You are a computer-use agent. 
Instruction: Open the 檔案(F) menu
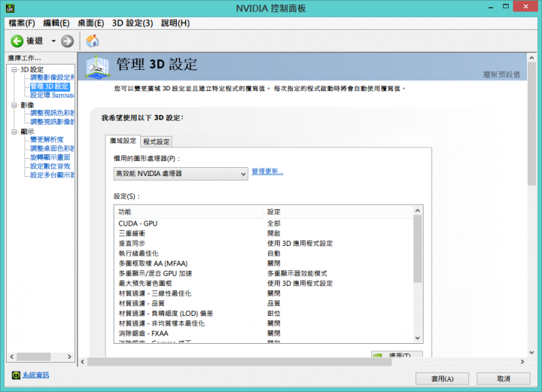(22, 23)
